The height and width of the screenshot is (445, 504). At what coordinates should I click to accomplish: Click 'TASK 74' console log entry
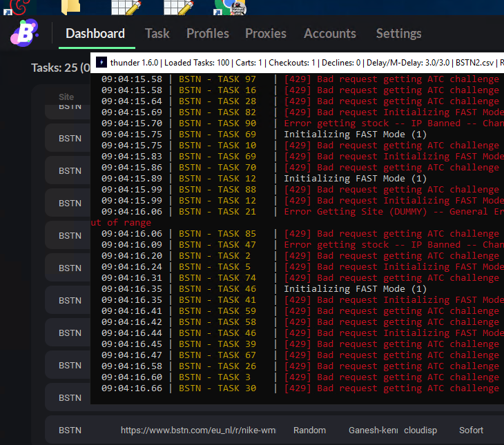[x=237, y=278]
